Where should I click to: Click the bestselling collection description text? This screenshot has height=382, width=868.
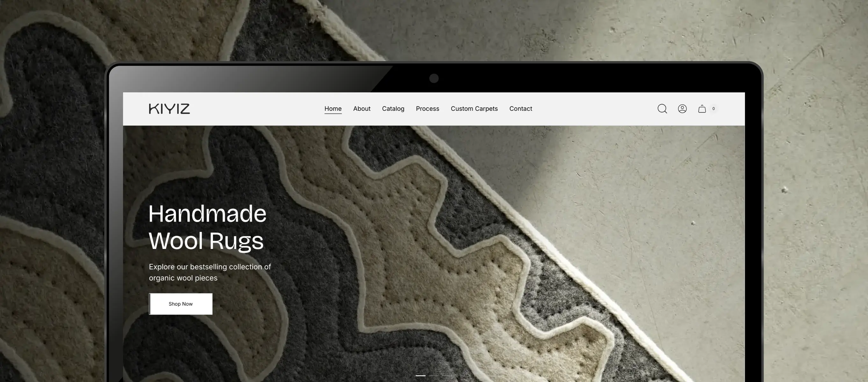pos(210,272)
